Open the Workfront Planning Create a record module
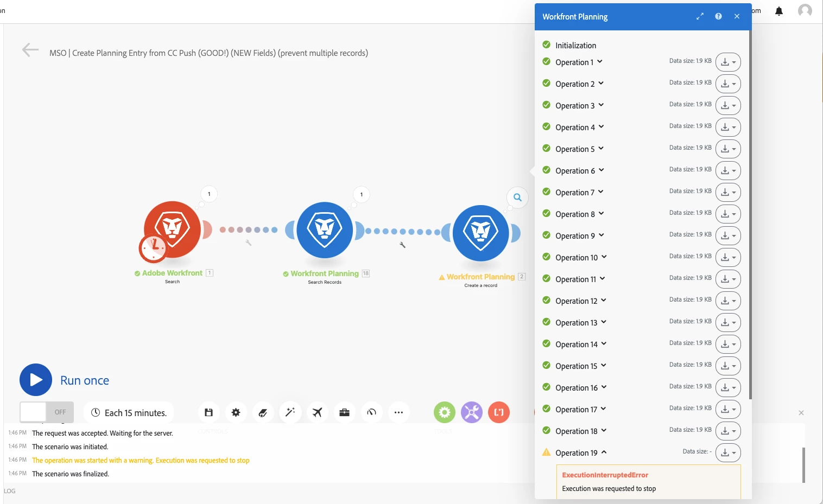This screenshot has height=504, width=823. click(480, 233)
